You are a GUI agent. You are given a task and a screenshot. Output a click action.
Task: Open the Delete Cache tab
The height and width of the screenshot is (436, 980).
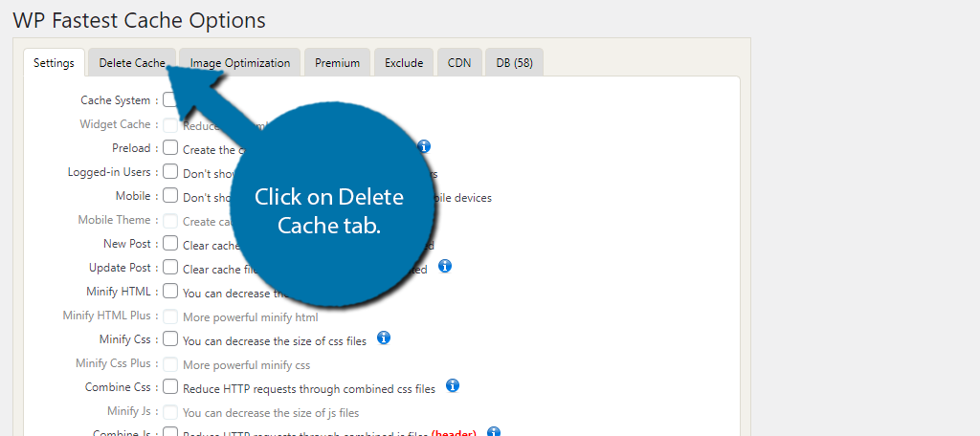(x=132, y=62)
